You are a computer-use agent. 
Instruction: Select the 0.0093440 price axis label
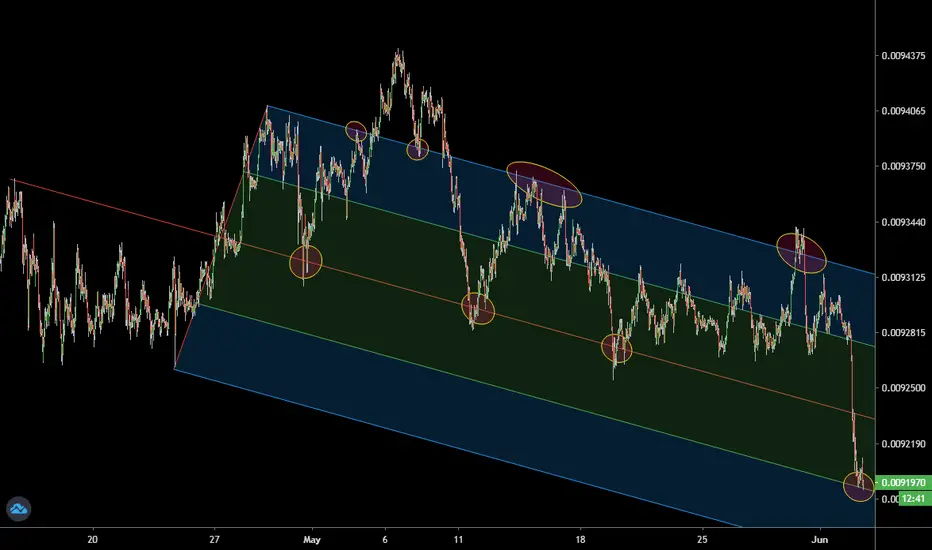click(903, 222)
